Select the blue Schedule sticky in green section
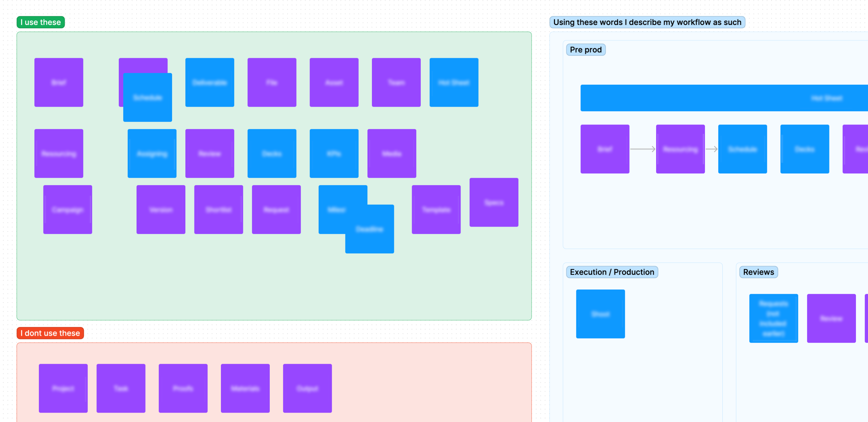 coord(148,98)
